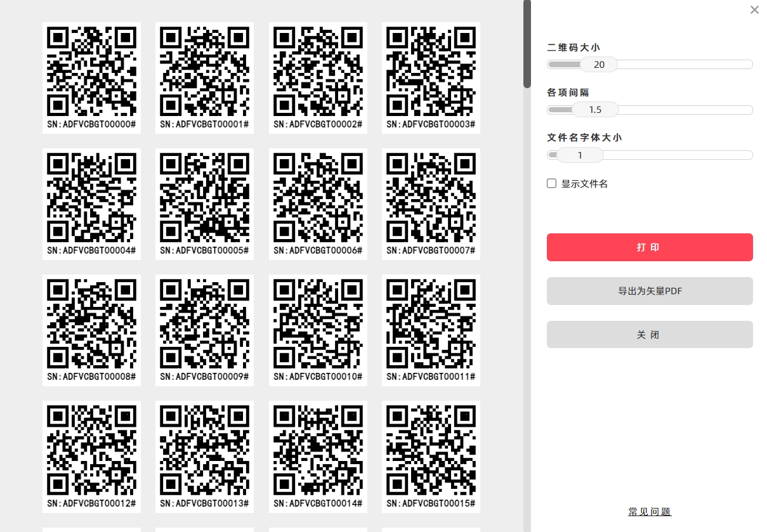Click the 二维码大小 label
The width and height of the screenshot is (767, 532).
[574, 48]
